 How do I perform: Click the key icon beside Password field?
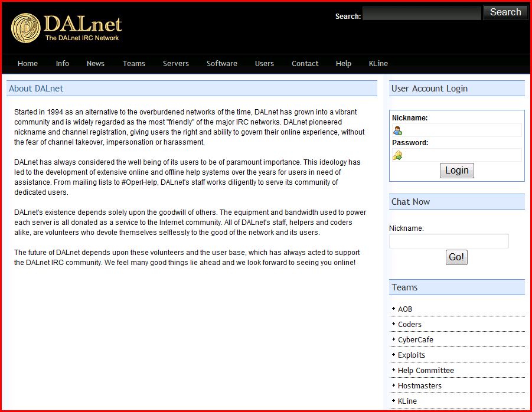pos(397,155)
